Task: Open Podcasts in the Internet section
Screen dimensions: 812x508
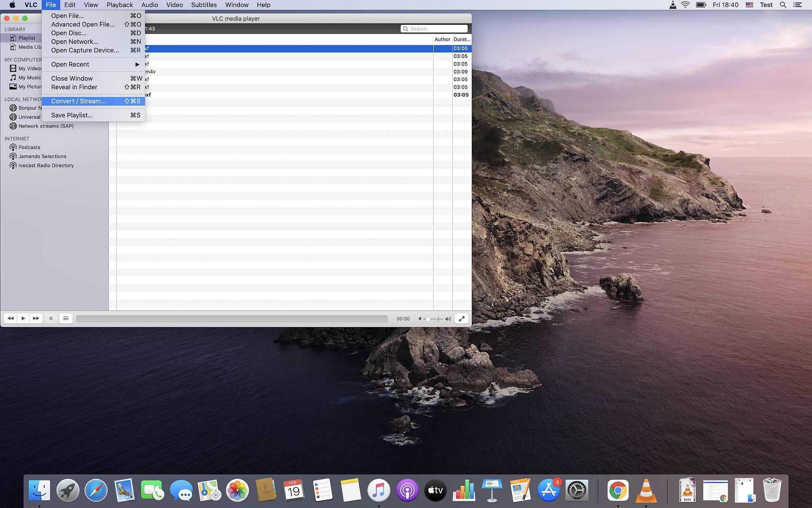Action: (29, 148)
